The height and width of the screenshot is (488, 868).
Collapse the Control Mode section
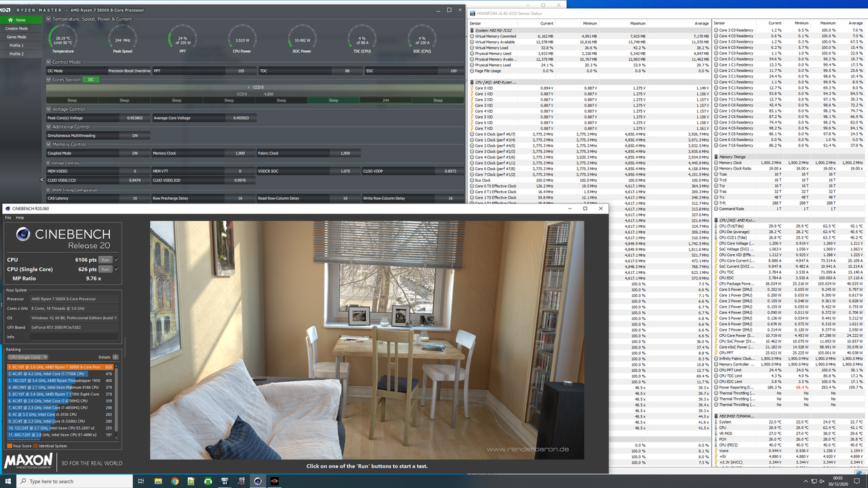tap(49, 62)
